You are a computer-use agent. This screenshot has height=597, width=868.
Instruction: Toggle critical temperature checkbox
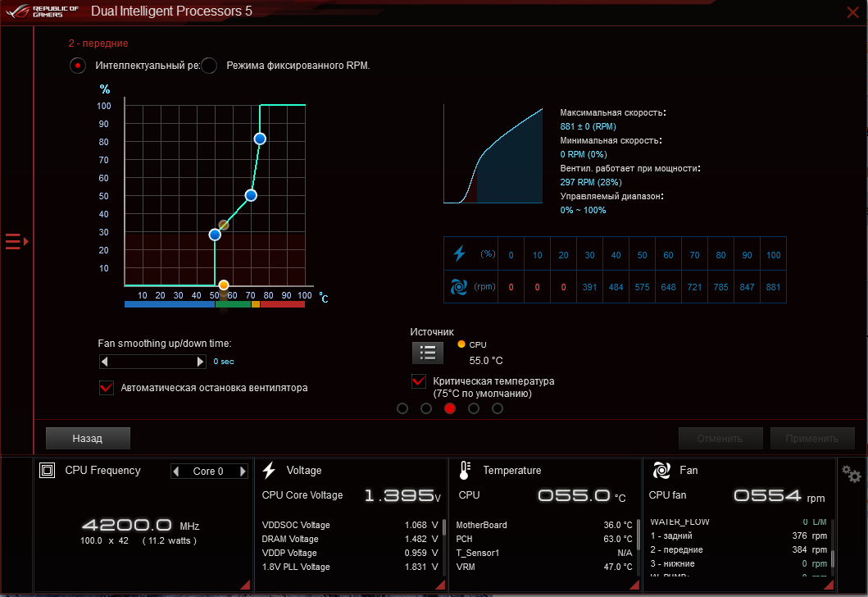coord(419,381)
